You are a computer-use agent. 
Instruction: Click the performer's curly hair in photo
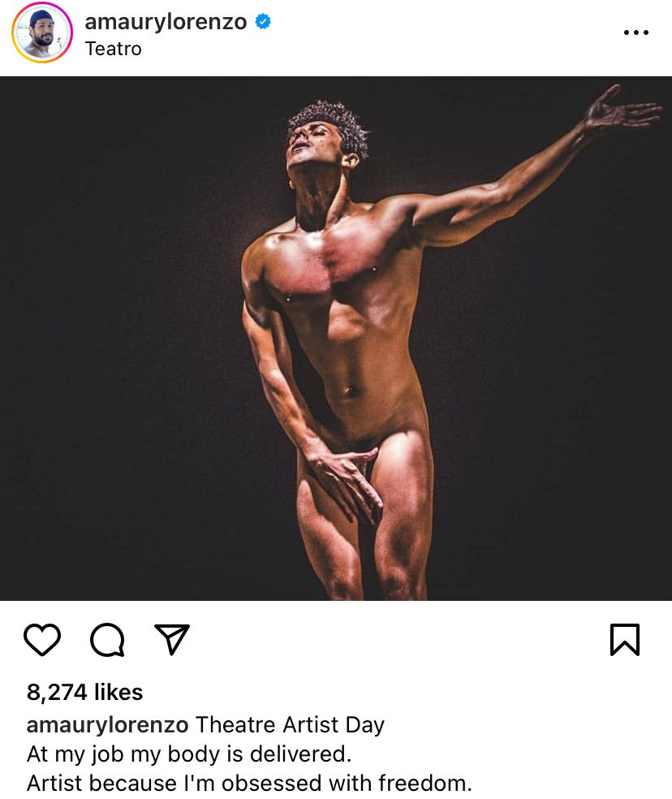pyautogui.click(x=329, y=122)
